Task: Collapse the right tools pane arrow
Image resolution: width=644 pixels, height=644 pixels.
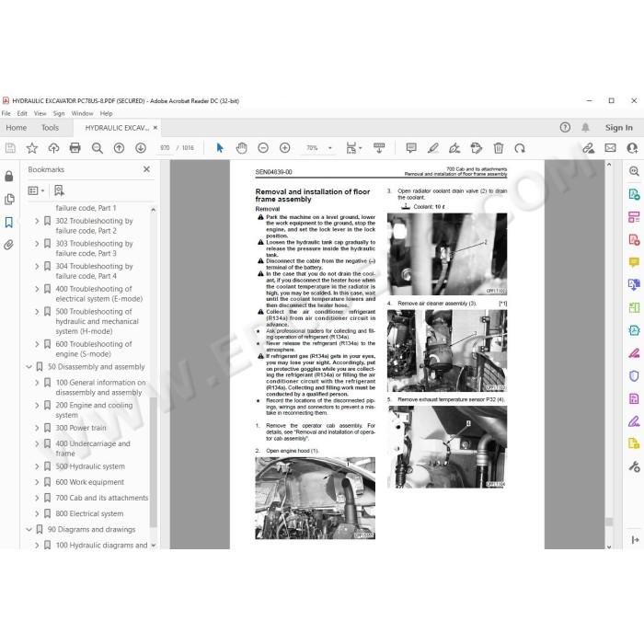Action: coord(635,540)
